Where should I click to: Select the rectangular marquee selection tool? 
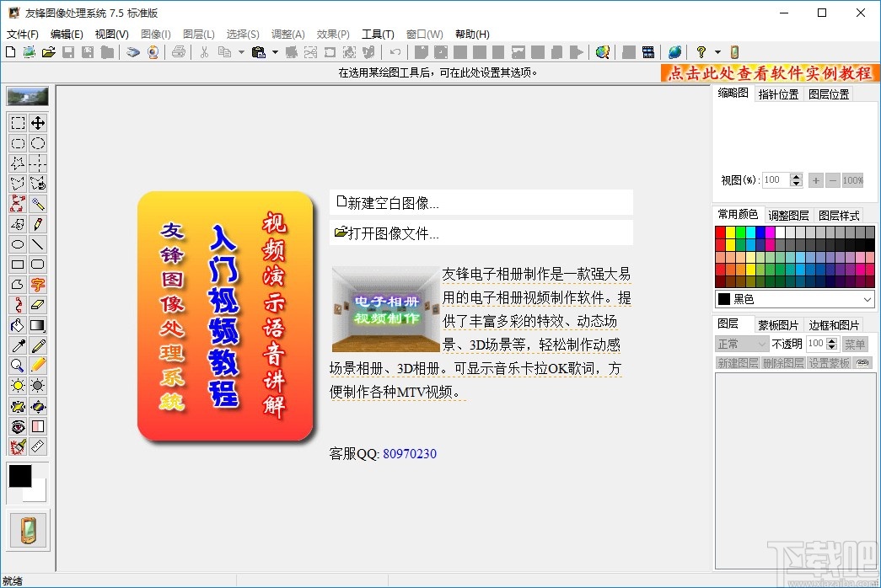click(18, 123)
